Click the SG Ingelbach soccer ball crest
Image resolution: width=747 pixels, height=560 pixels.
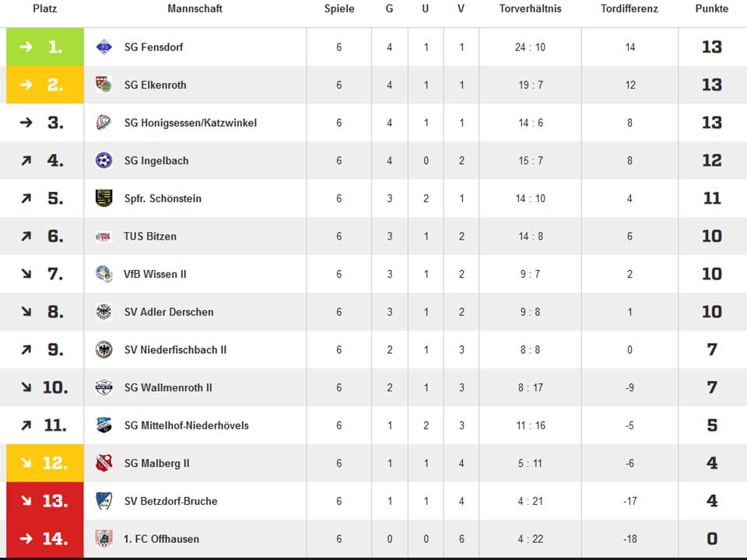103,161
